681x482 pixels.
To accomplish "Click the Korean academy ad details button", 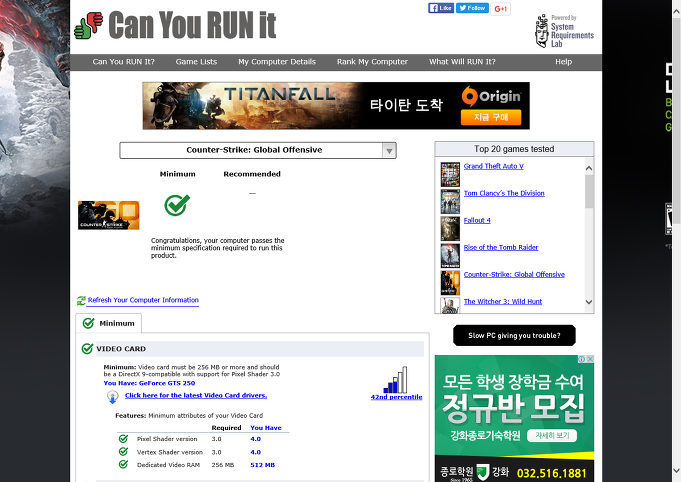I will pos(552,435).
